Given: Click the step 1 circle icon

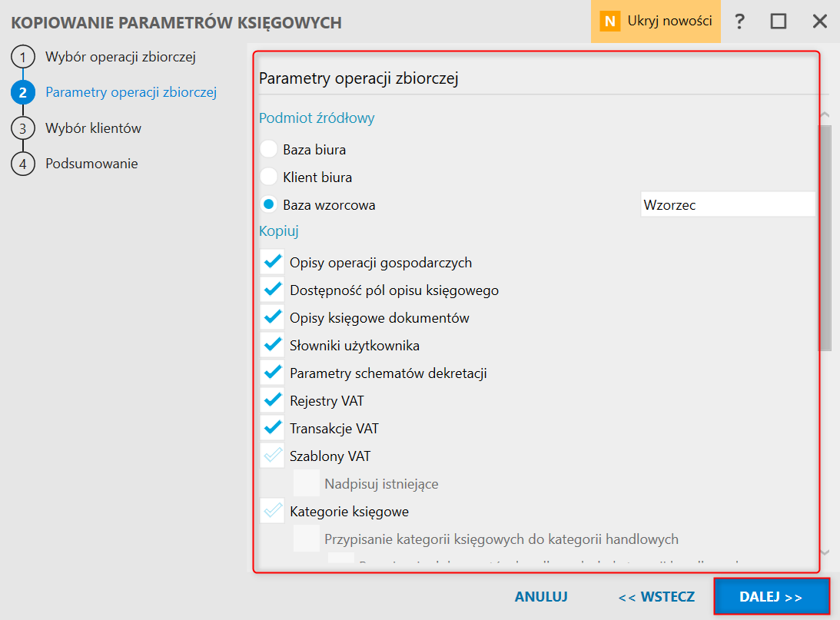Looking at the screenshot, I should click(22, 57).
